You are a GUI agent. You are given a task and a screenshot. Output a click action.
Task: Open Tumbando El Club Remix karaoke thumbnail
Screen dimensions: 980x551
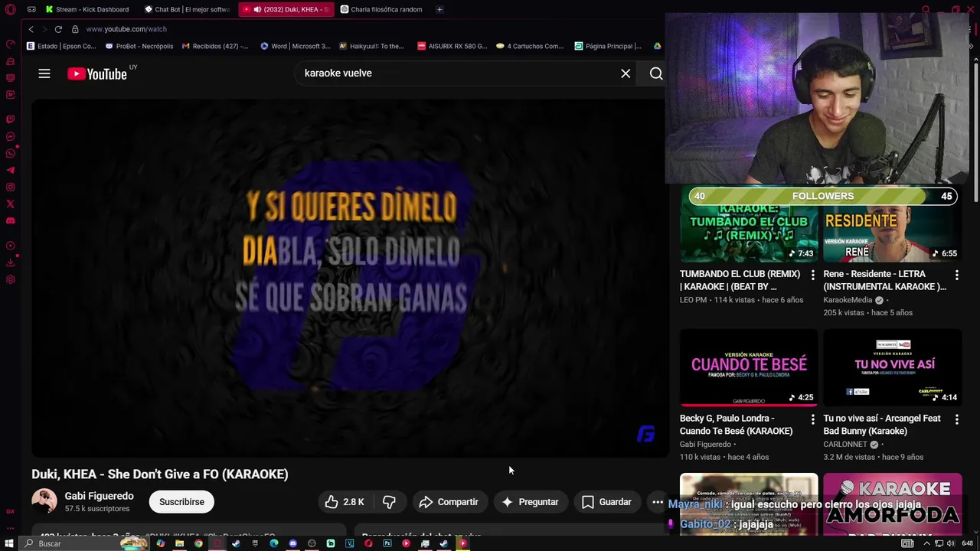(749, 223)
